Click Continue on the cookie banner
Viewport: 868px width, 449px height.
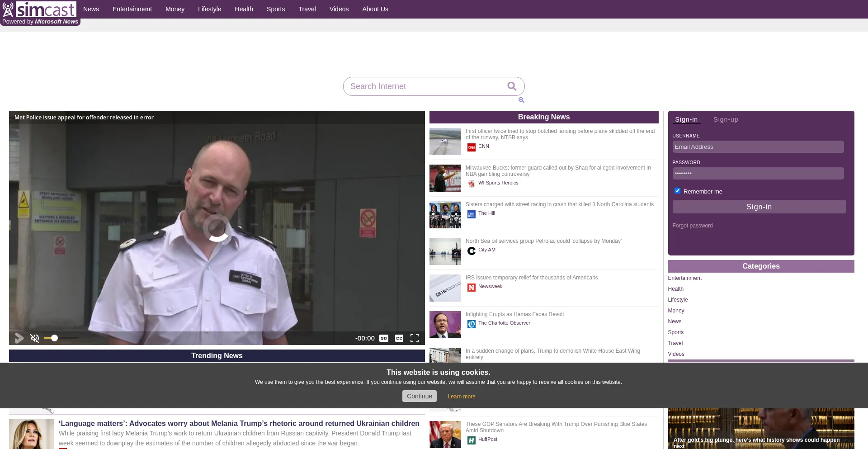point(419,396)
